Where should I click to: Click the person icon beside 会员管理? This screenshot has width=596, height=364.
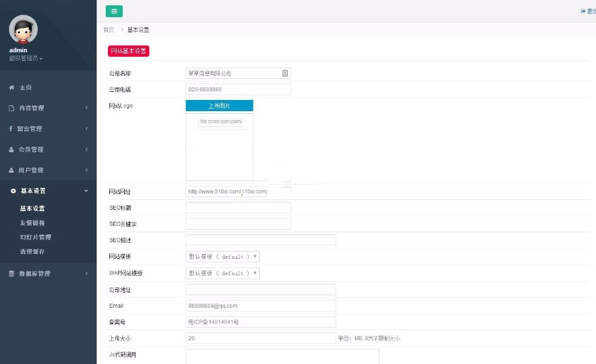point(11,150)
